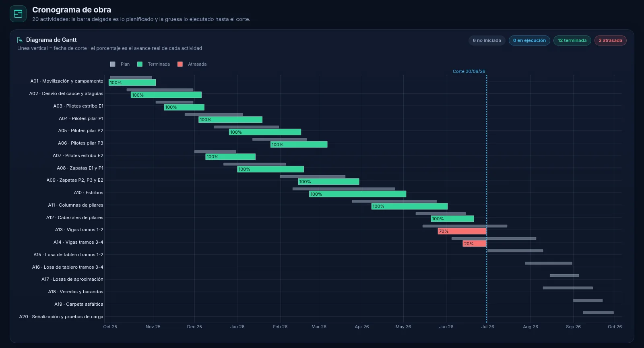Toggle the green Terminada legend swatch
Viewport: 644px width, 348px height.
(140, 64)
